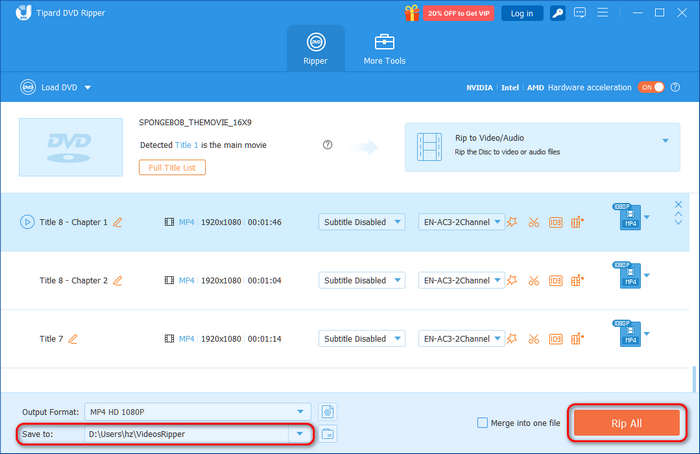Open audio track dropdown for Title 8 - Chapter 2
Image resolution: width=700 pixels, height=454 pixels.
tap(461, 280)
